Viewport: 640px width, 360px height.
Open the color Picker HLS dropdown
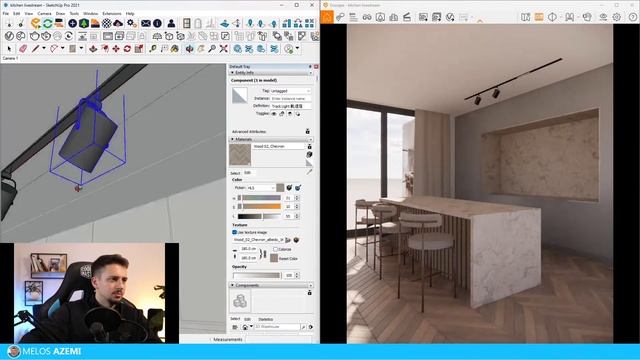click(261, 188)
